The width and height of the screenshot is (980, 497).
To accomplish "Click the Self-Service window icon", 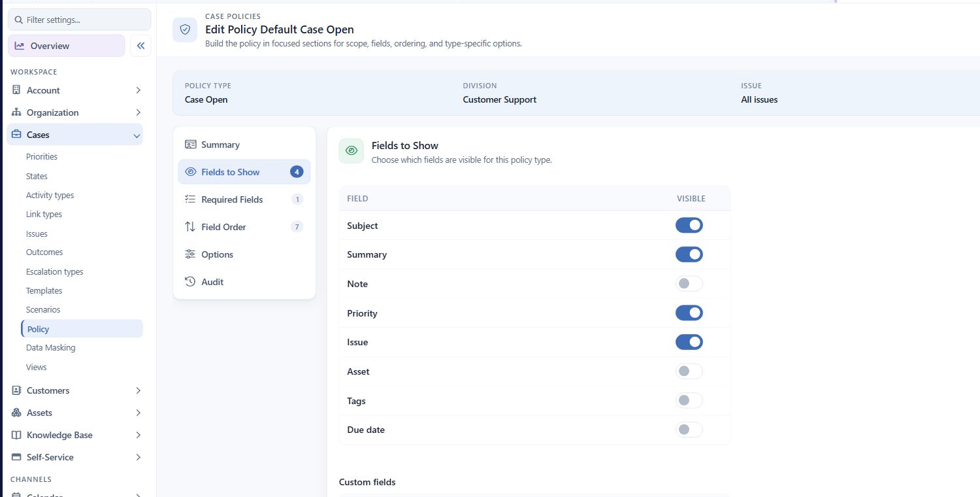I will [16, 457].
